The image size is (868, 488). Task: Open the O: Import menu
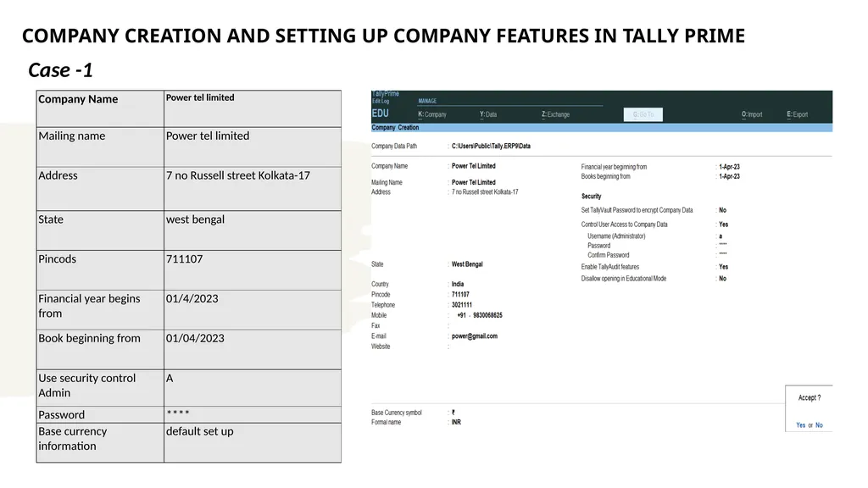(x=752, y=114)
